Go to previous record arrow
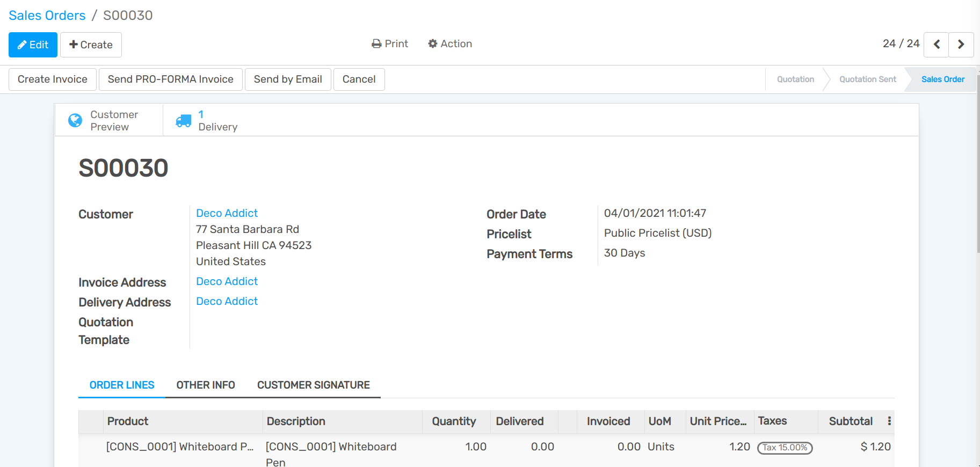 tap(936, 45)
